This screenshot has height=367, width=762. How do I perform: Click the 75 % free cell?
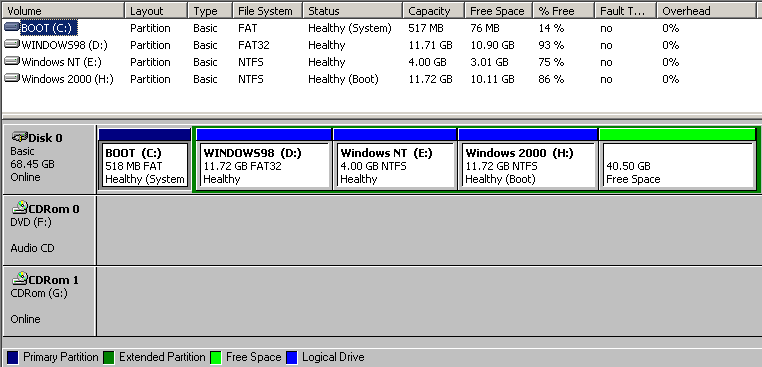coord(551,62)
